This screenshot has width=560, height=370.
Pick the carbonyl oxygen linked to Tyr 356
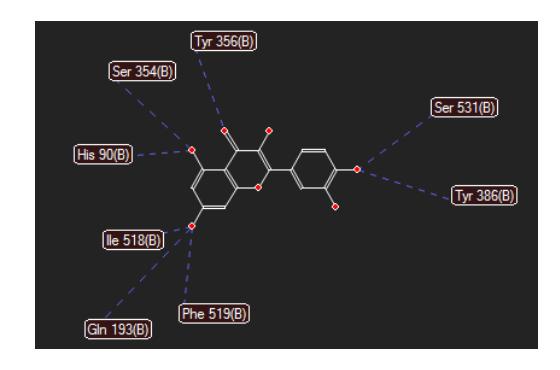[224, 131]
